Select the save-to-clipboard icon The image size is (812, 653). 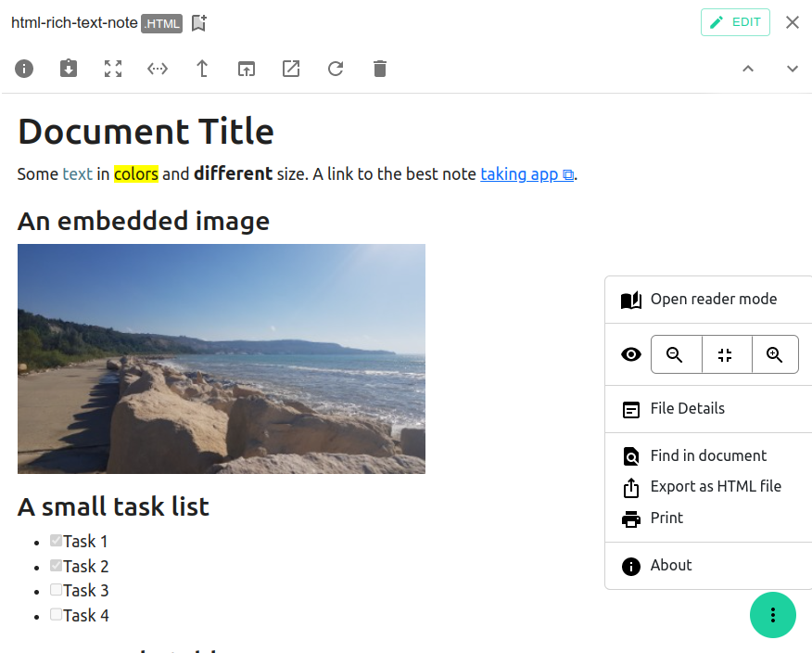click(69, 69)
